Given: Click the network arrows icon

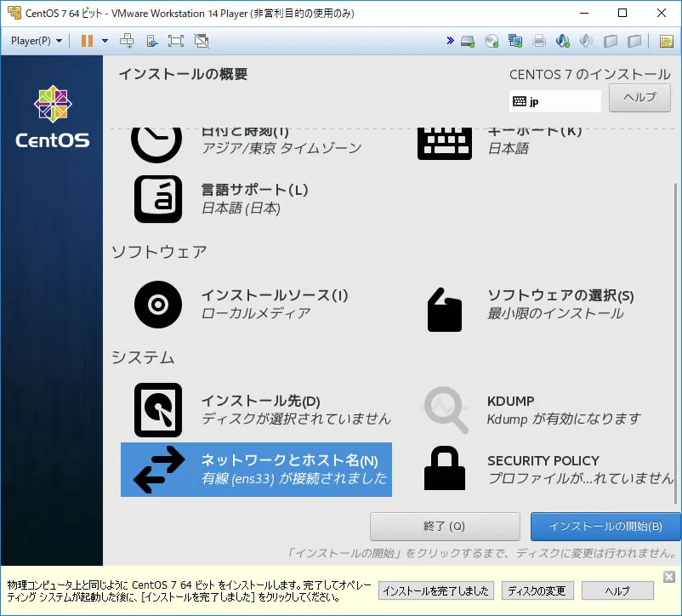Looking at the screenshot, I should 159,470.
